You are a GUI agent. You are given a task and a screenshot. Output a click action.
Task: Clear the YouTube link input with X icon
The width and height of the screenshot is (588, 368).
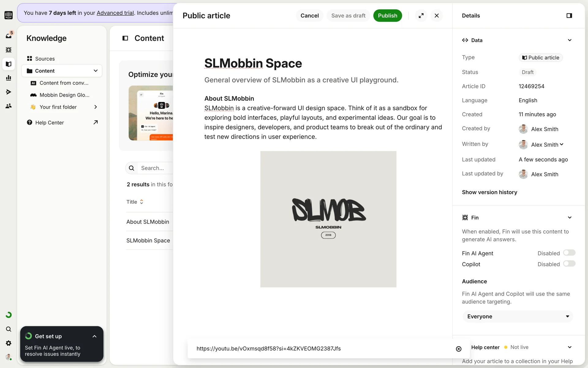pyautogui.click(x=458, y=349)
